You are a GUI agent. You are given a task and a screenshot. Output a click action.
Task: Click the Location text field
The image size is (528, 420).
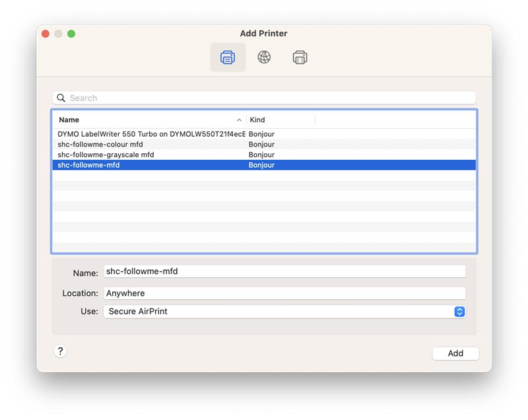(x=284, y=293)
